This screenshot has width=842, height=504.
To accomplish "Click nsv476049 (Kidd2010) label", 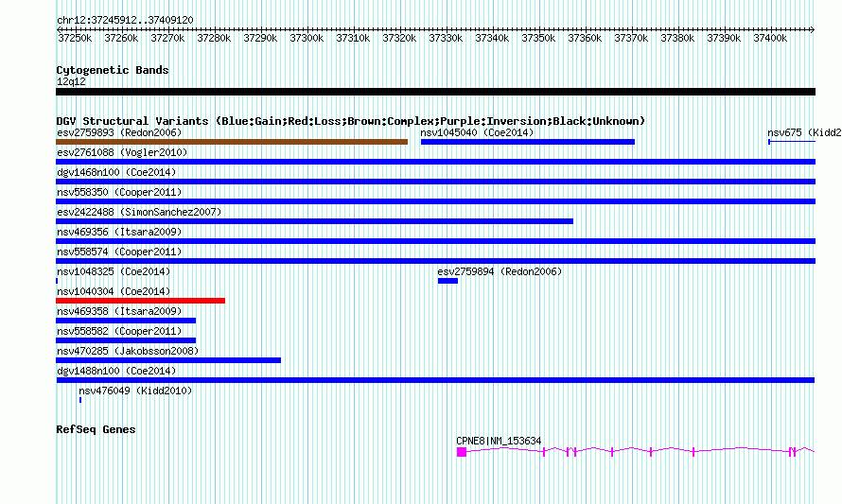I will click(135, 391).
